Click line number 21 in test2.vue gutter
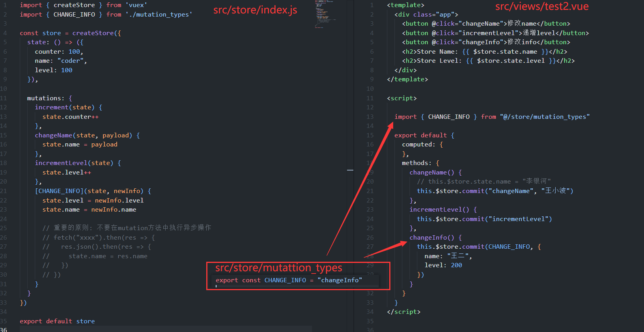This screenshot has width=644, height=332. 370,191
